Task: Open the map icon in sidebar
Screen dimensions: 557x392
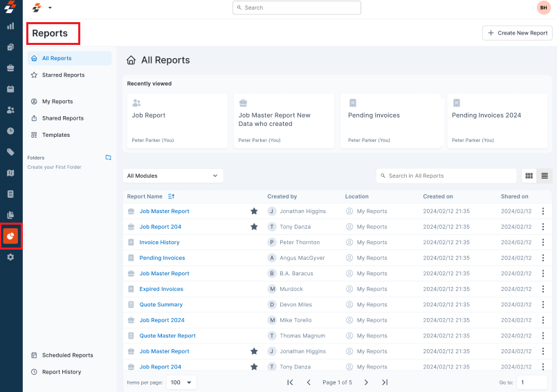Action: tap(10, 173)
